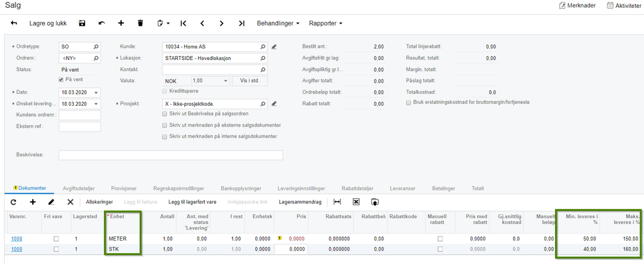Go to first record icon
The width and height of the screenshot is (644, 264).
tap(184, 23)
